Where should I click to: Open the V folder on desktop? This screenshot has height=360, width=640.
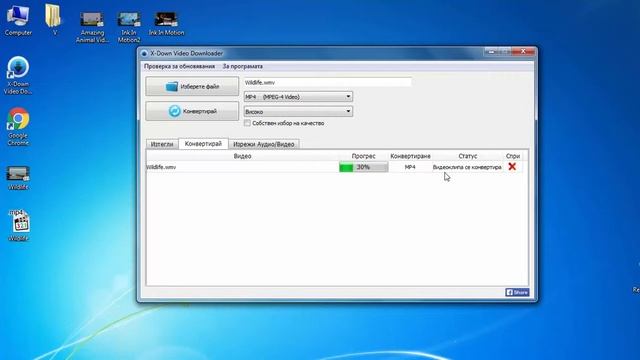(x=54, y=20)
